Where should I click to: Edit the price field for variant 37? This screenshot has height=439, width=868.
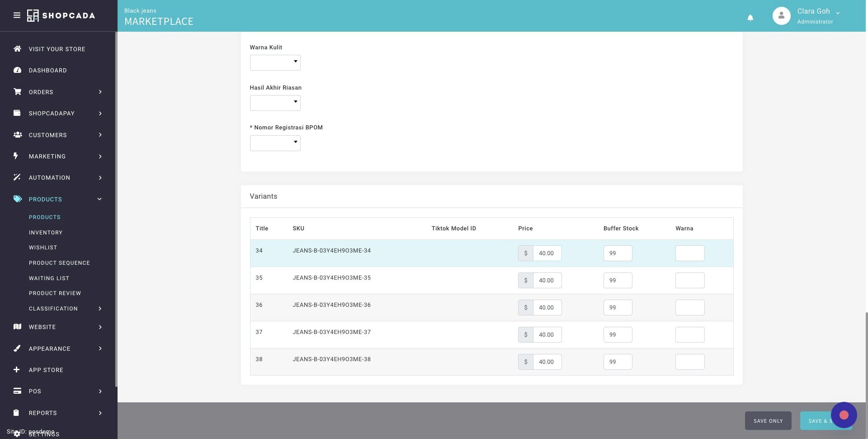[547, 335]
